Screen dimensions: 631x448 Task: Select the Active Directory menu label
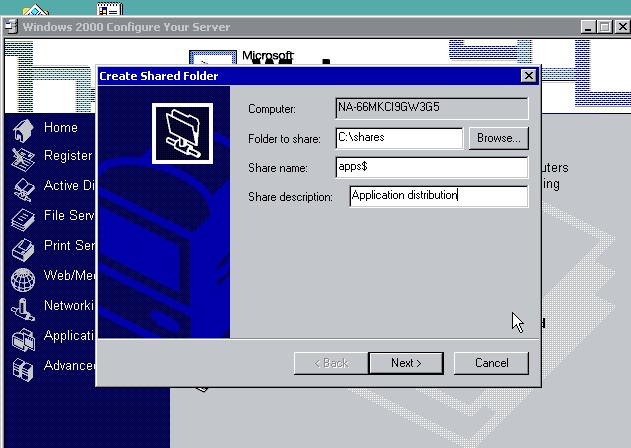[69, 185]
